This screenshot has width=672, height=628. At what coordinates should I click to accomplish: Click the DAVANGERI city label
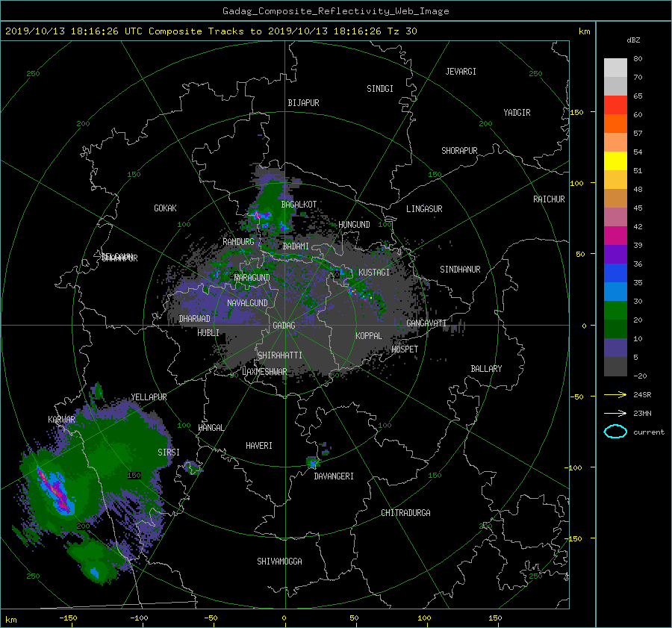click(334, 476)
